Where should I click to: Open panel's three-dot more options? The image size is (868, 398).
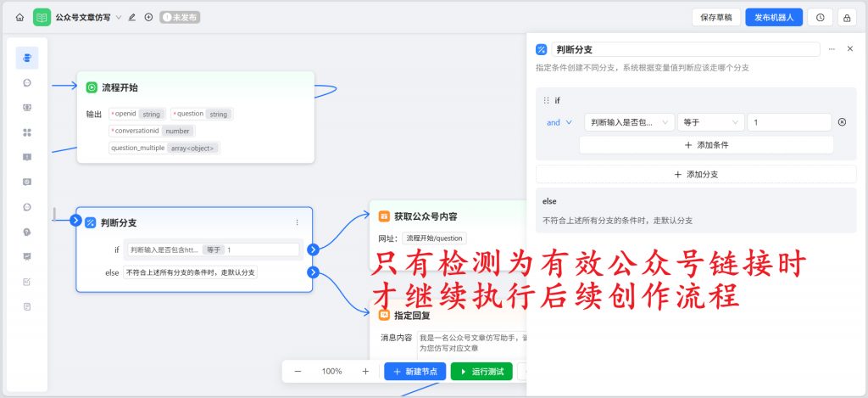[x=832, y=49]
